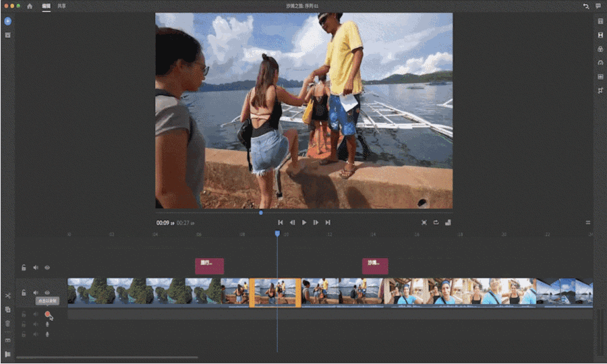This screenshot has width=607, height=364.
Task: Click the blue playhead on the timeline ruler
Action: point(277,234)
